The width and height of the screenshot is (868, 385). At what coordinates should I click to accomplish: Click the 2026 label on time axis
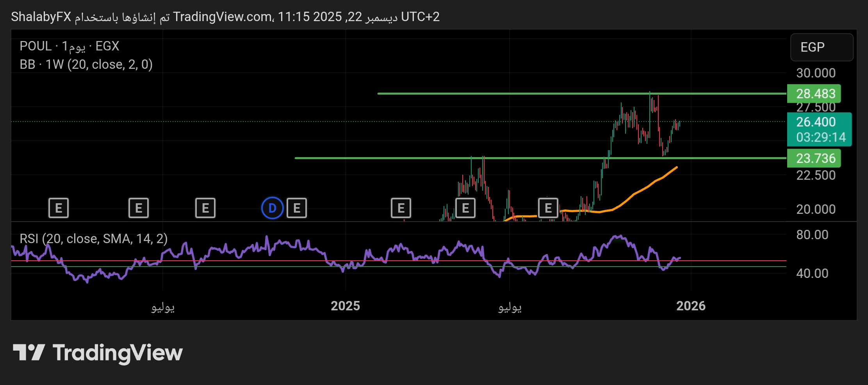691,306
